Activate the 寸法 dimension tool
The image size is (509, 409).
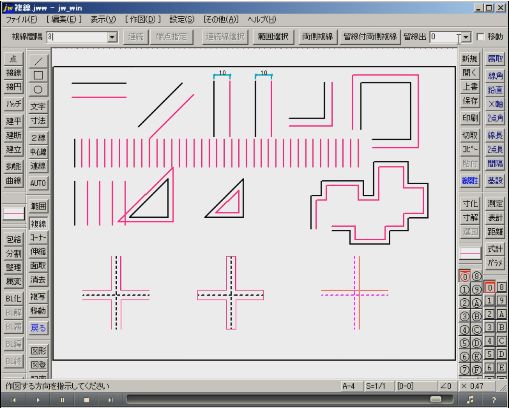[x=38, y=121]
